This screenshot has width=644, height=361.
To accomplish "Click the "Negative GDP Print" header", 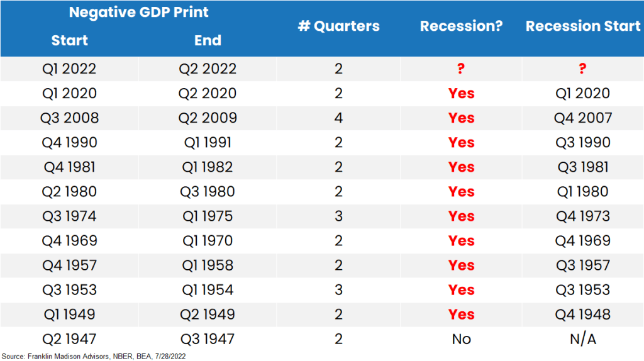I will (x=138, y=12).
